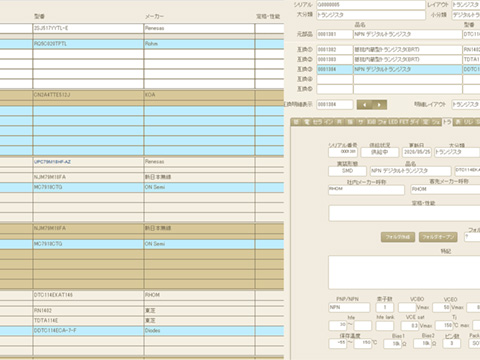Go to next record with right arrow
The width and height of the screenshot is (480, 360).
point(379,105)
